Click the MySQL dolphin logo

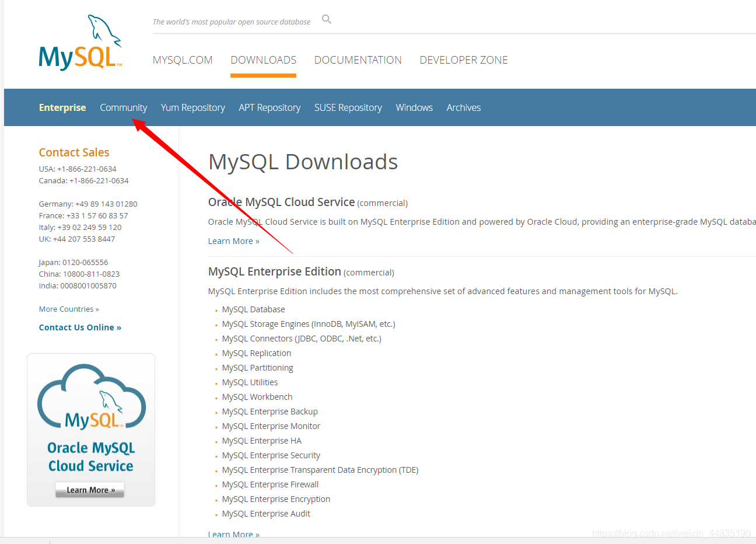[x=80, y=43]
